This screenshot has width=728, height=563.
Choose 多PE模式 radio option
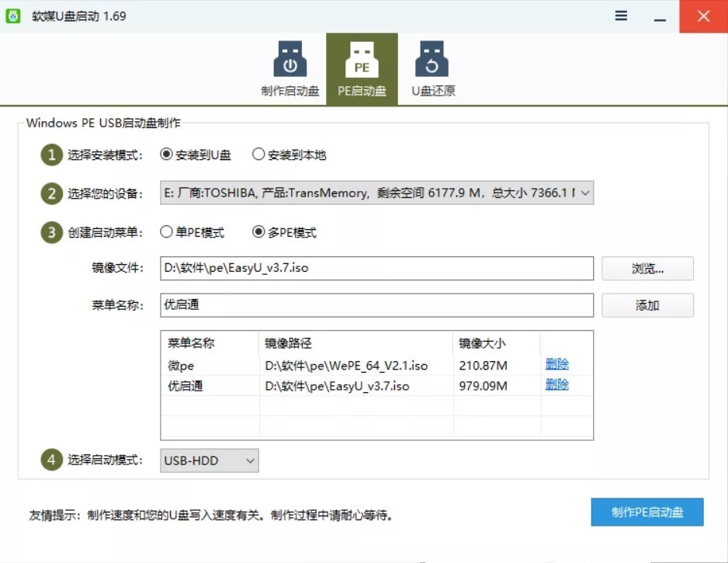click(258, 232)
